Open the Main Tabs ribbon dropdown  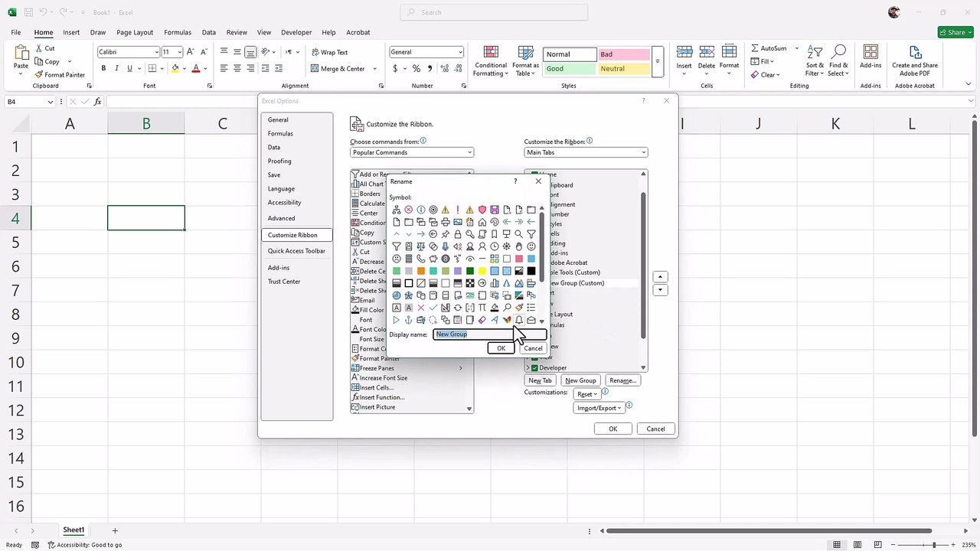586,152
